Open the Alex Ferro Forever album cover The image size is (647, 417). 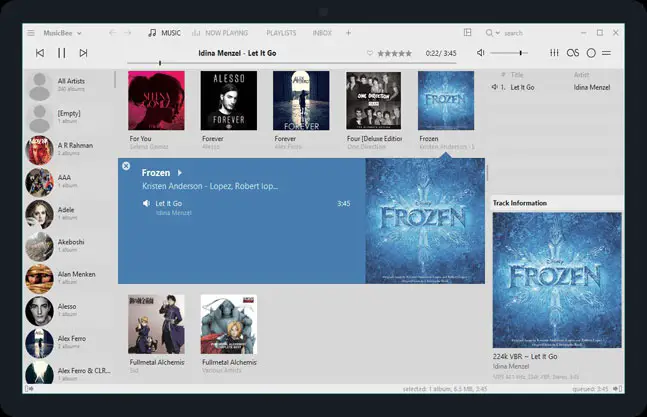[x=301, y=101]
